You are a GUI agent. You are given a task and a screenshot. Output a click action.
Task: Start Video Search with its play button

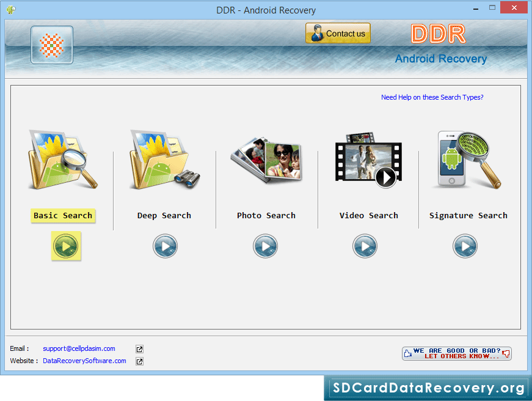point(365,246)
